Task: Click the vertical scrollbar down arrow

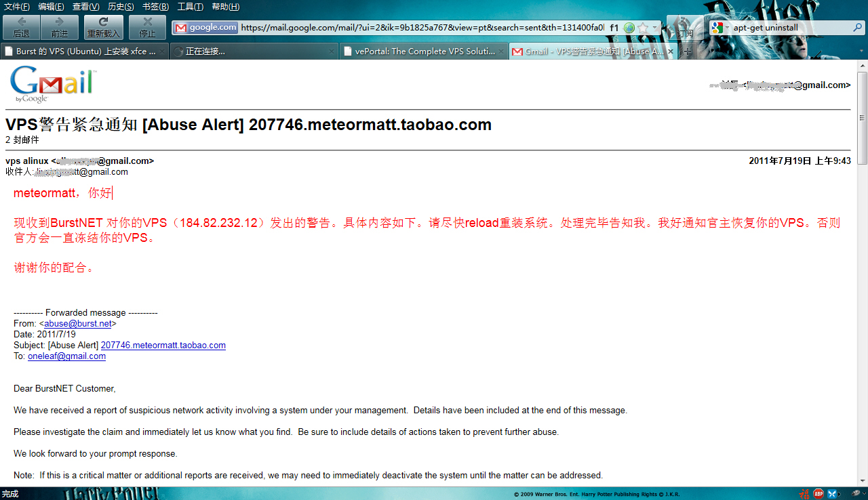Action: [x=863, y=480]
